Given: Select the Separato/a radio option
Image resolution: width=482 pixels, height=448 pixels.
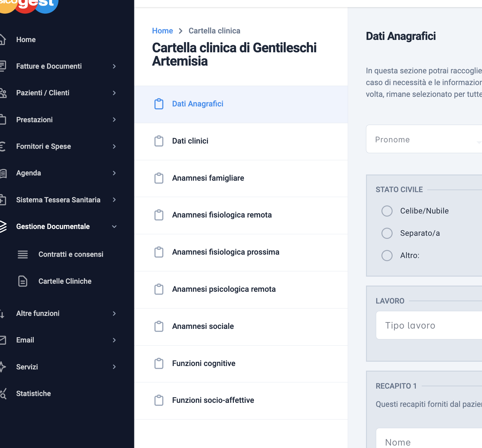Looking at the screenshot, I should (387, 233).
